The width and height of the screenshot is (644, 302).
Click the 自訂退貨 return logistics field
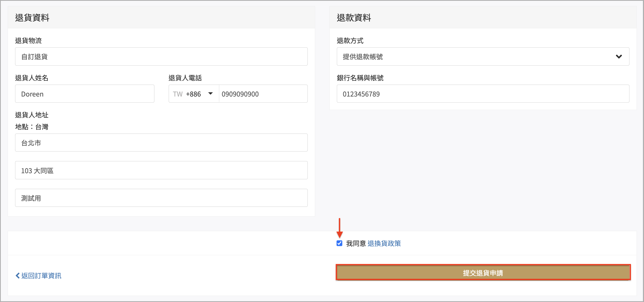(161, 57)
